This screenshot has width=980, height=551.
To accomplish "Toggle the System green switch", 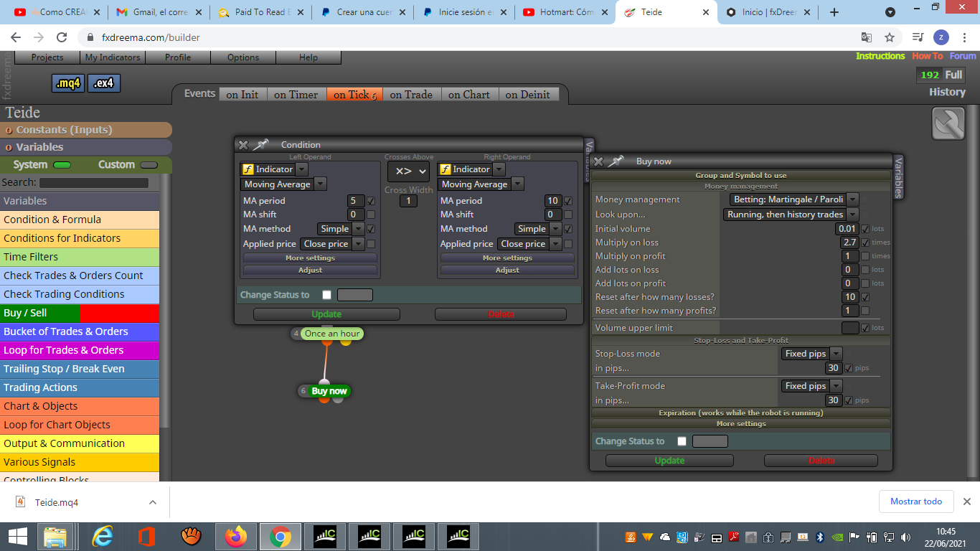I will pos(62,165).
